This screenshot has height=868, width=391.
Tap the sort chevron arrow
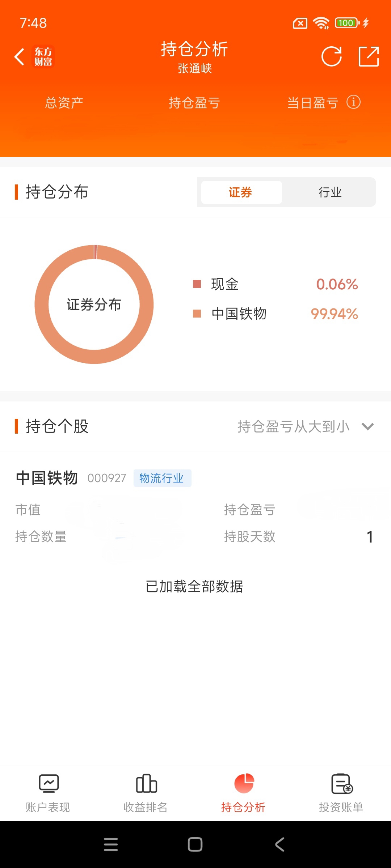[367, 427]
